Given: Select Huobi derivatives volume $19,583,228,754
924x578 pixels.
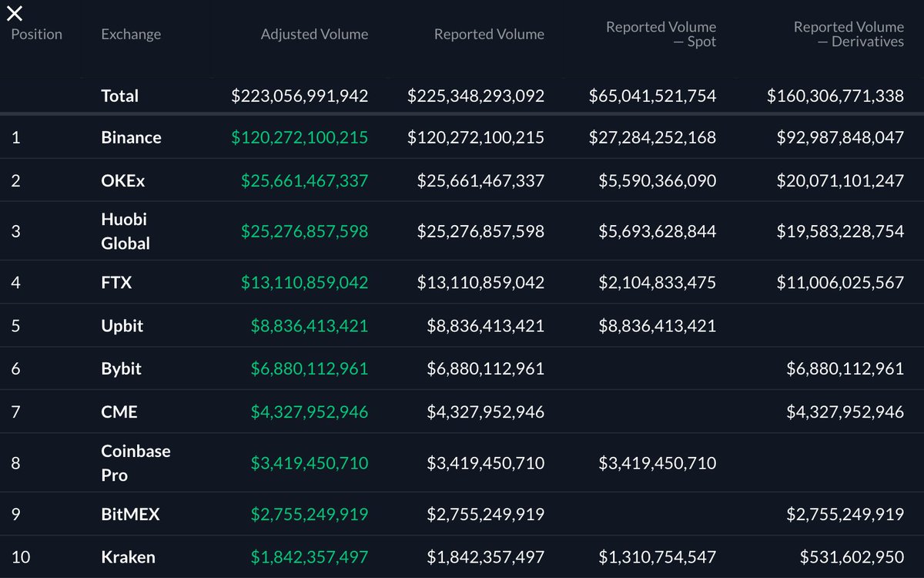Looking at the screenshot, I should point(840,231).
